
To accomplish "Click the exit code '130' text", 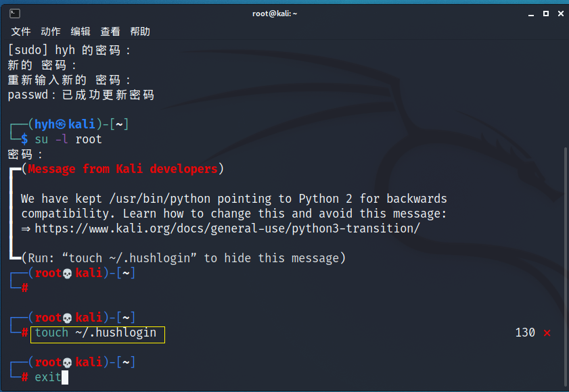I will pos(525,333).
